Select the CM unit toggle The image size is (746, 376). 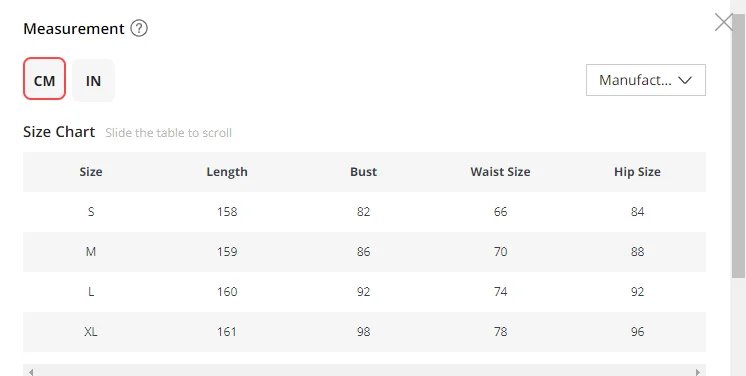(44, 79)
